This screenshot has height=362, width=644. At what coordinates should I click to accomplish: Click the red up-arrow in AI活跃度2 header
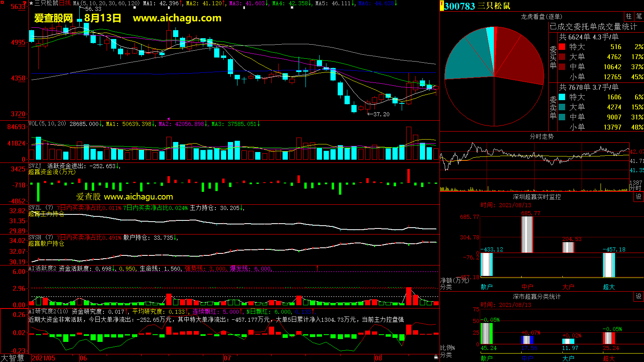point(318,268)
